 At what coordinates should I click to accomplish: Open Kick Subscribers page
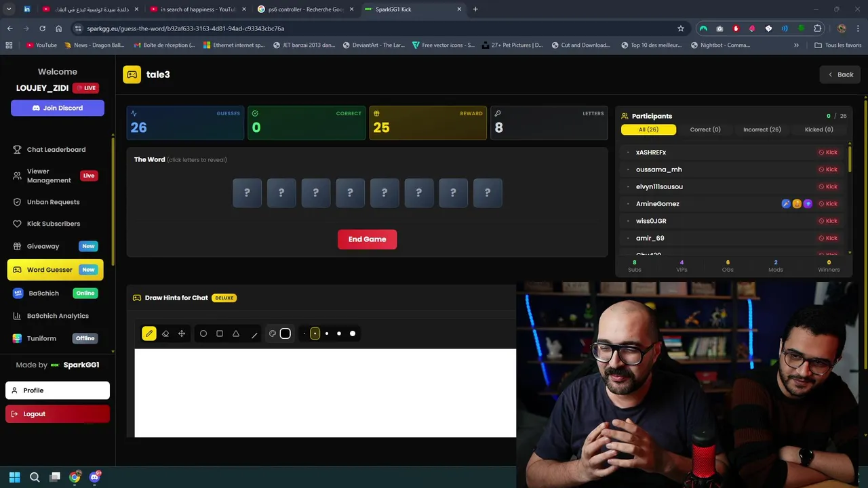pos(57,224)
